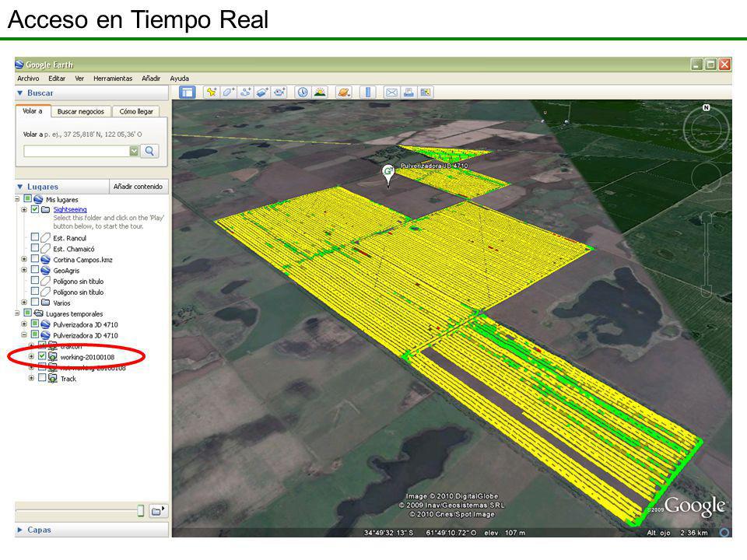Select the Add Path tool
747x560 pixels.
click(x=245, y=93)
